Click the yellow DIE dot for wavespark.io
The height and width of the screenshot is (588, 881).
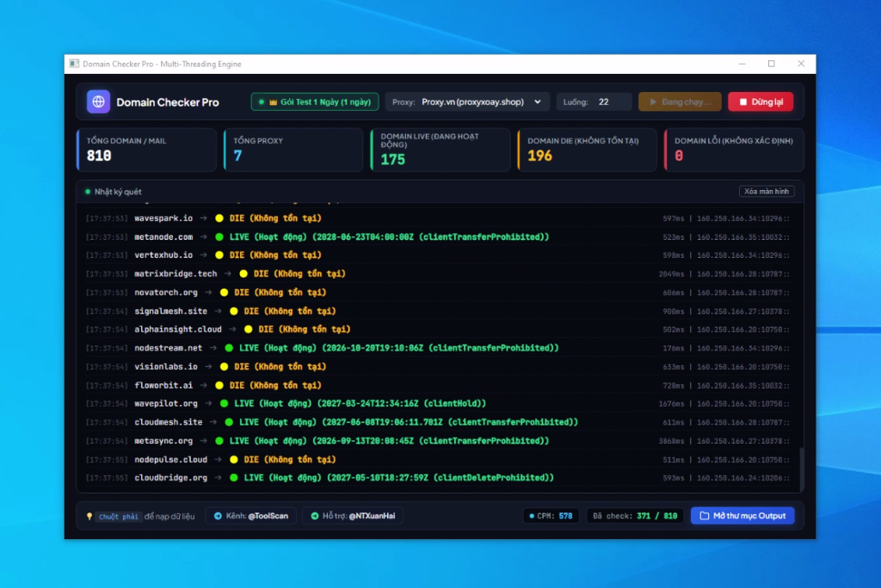click(x=219, y=218)
